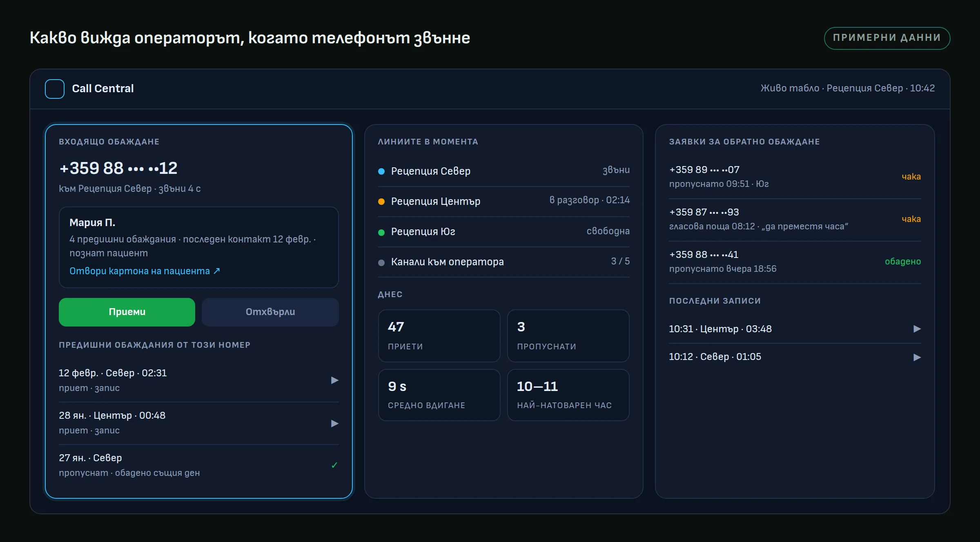Select callback request +359 88 ••• ••41
This screenshot has width=980, height=542.
tap(795, 262)
